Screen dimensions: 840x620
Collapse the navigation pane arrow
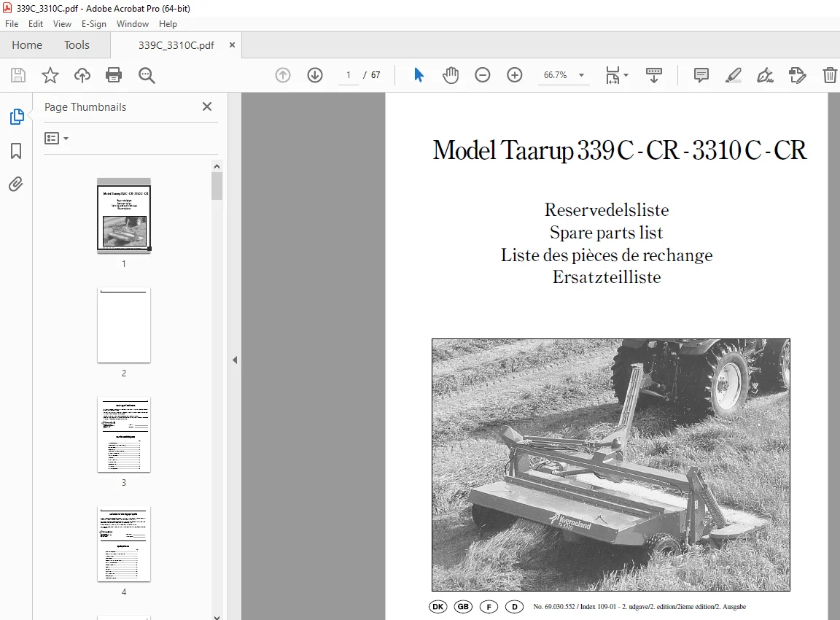[x=235, y=360]
